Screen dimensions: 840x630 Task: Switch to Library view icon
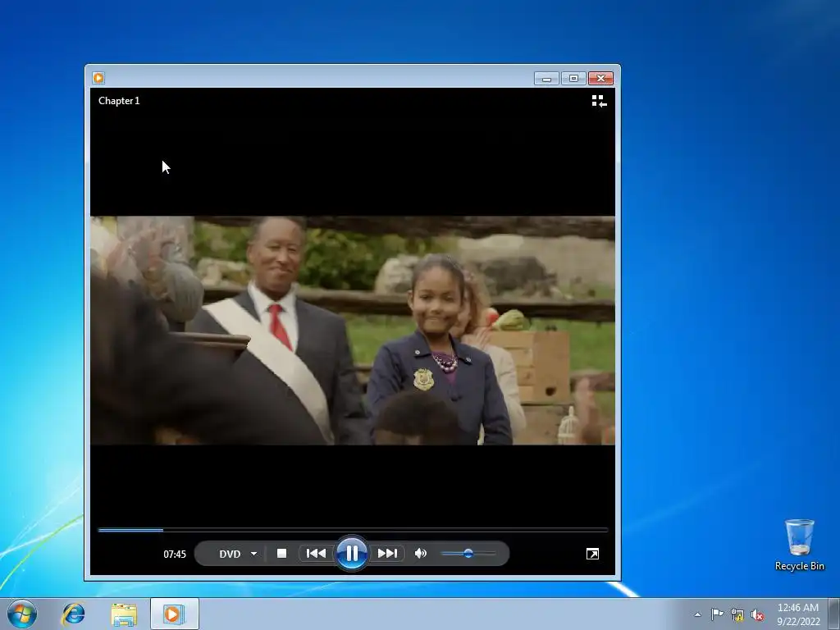point(599,101)
